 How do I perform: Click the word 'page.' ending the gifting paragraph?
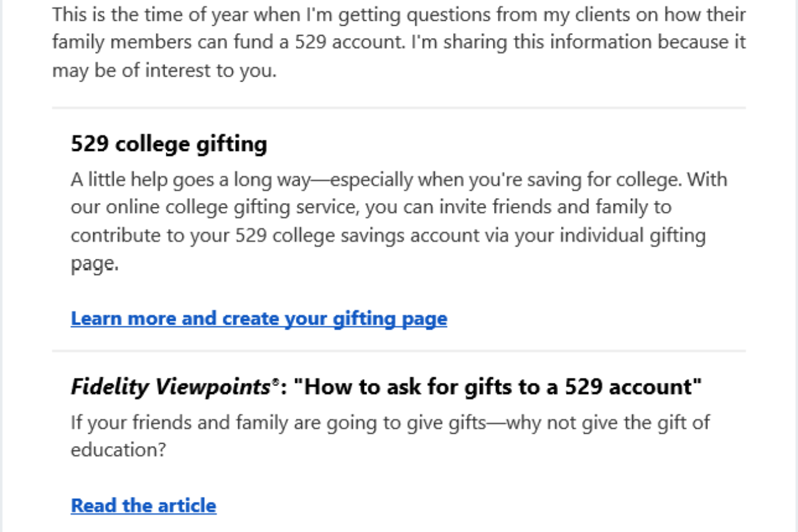click(x=95, y=264)
